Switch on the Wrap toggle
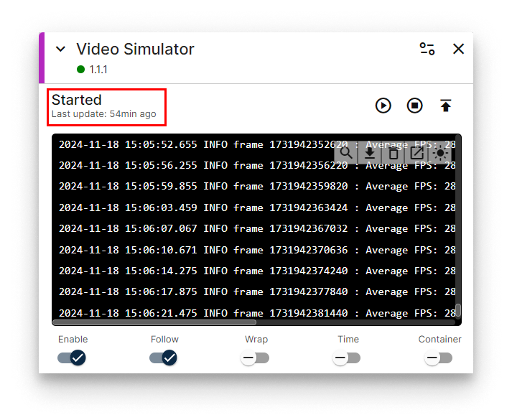This screenshot has height=420, width=512. 255,358
